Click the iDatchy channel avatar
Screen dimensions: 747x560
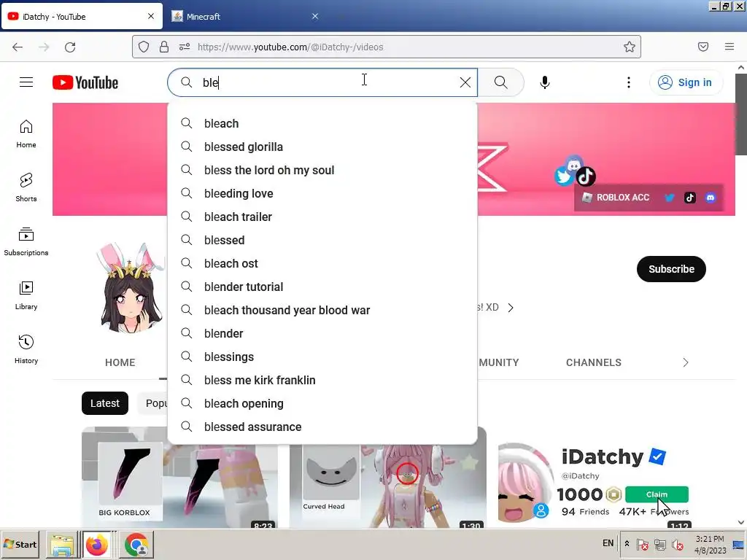(131, 288)
